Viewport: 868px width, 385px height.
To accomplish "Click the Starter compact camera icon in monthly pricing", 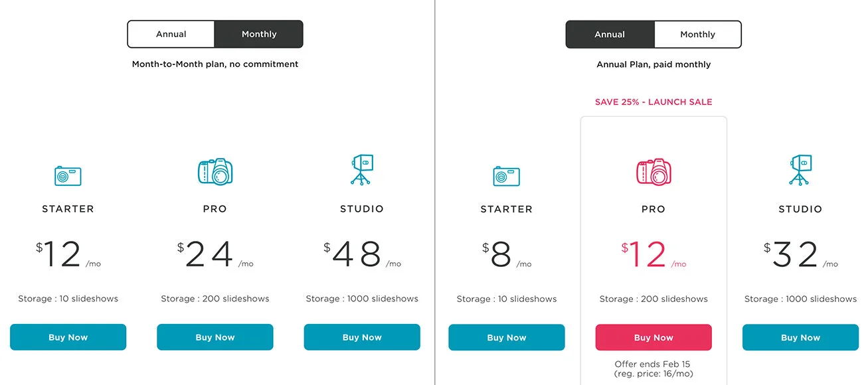I will 68,176.
